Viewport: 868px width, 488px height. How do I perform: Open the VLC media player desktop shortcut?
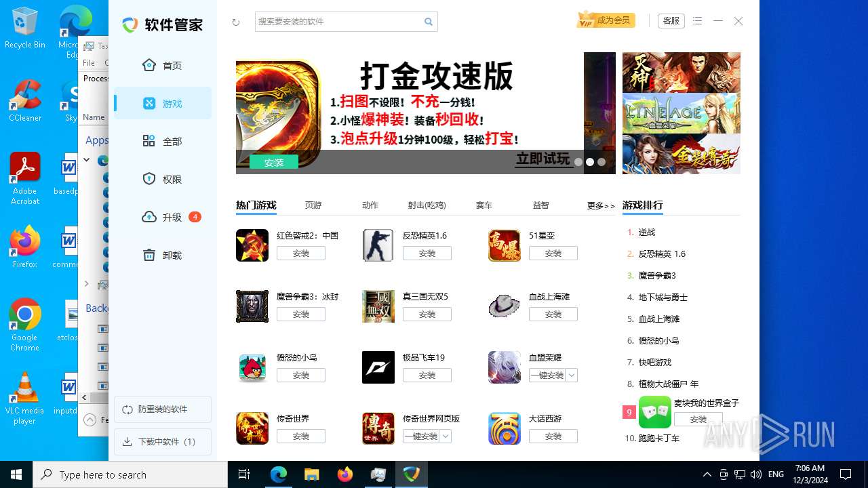tap(25, 399)
